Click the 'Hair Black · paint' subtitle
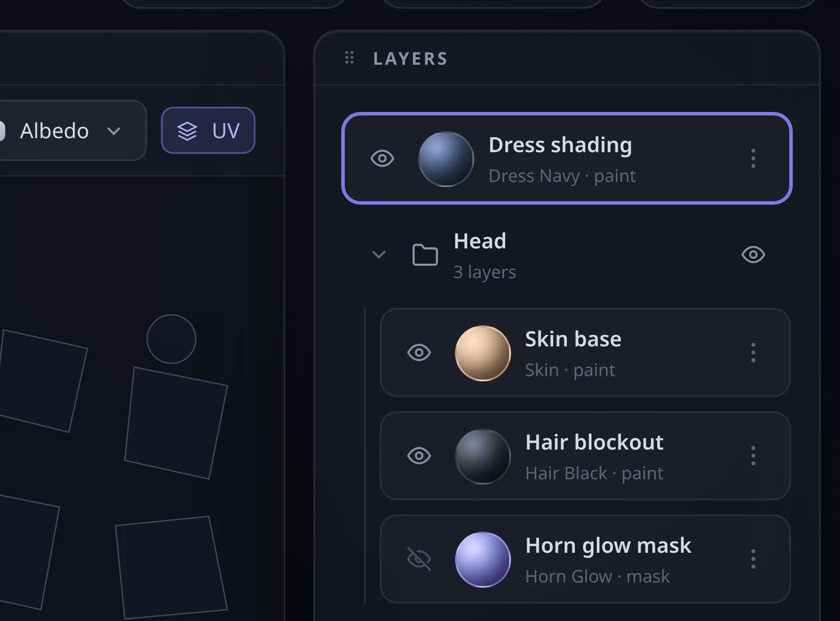The image size is (840, 621). [x=594, y=473]
